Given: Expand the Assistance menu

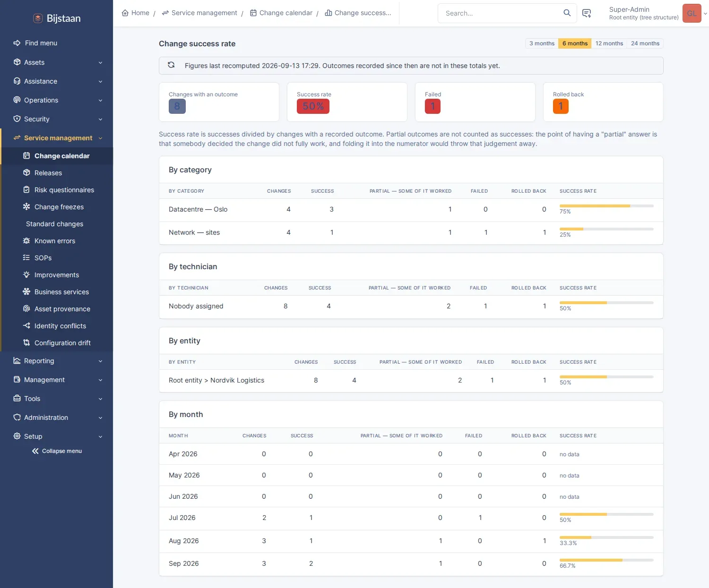Looking at the screenshot, I should (x=57, y=81).
